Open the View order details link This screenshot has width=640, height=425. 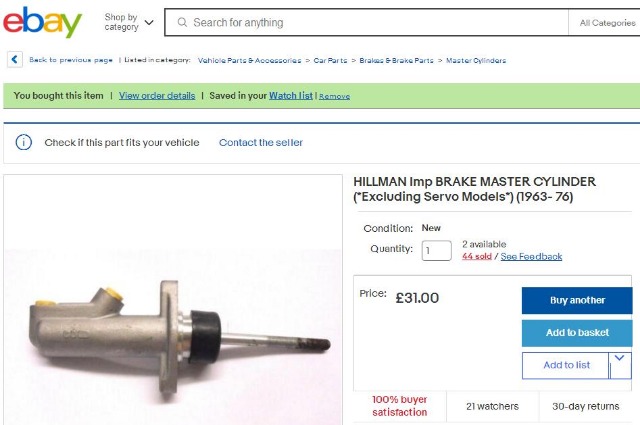pyautogui.click(x=157, y=96)
